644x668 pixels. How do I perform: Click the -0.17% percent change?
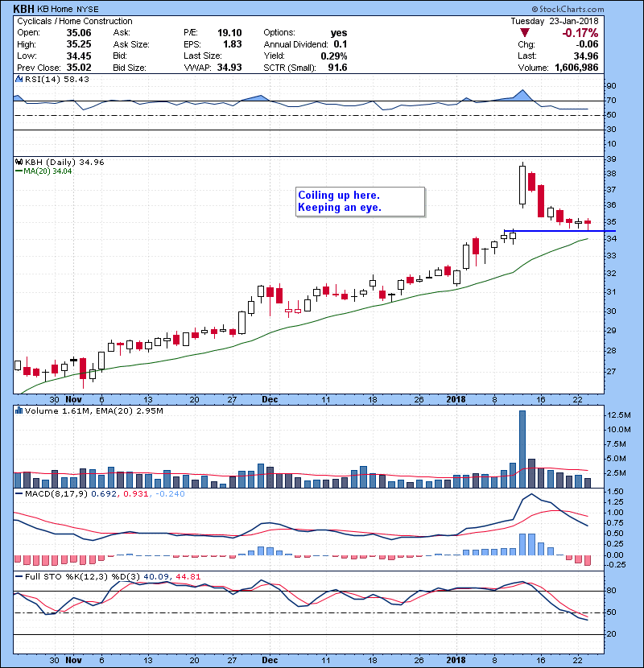580,33
